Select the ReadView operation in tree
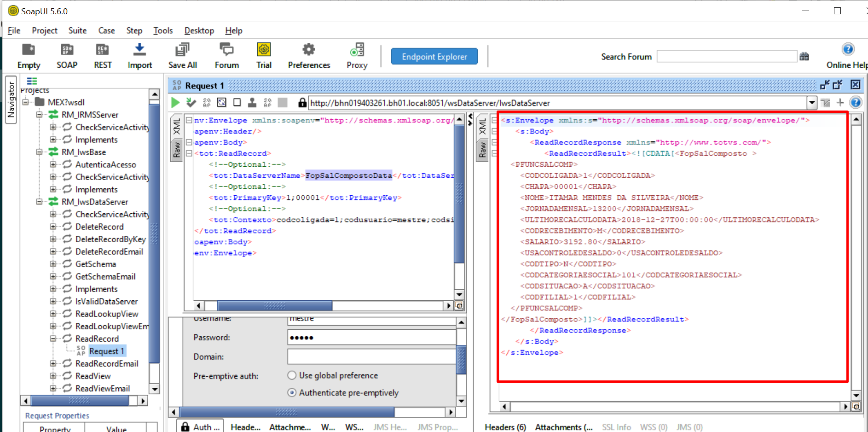Screen dimensions: 868x432 (x=93, y=376)
